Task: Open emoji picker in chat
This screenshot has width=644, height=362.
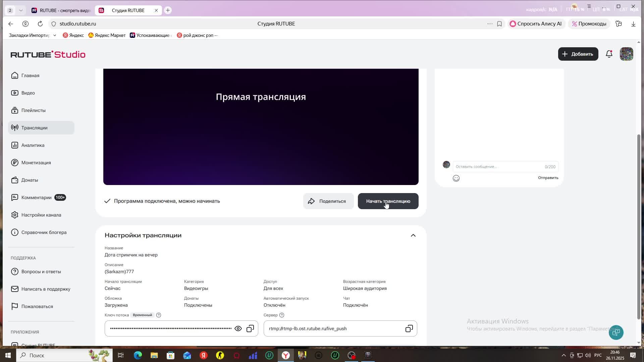Action: 456,178
